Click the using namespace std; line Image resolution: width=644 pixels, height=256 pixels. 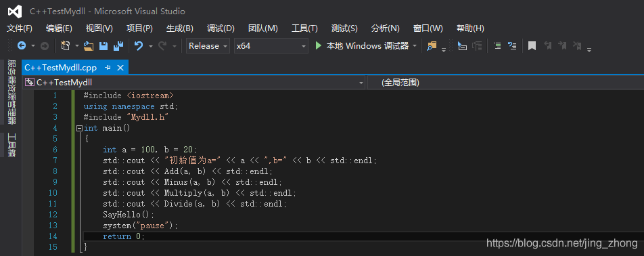[131, 106]
